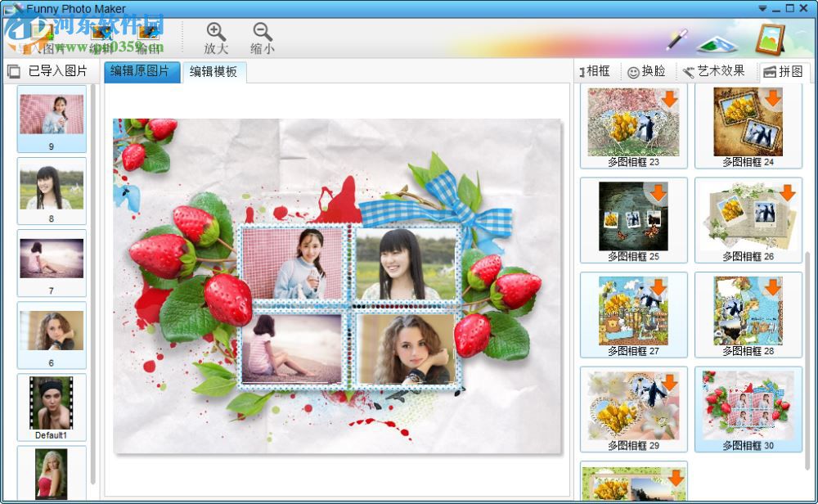Open the framed picture icon at top right
This screenshot has width=818, height=504.
click(770, 38)
